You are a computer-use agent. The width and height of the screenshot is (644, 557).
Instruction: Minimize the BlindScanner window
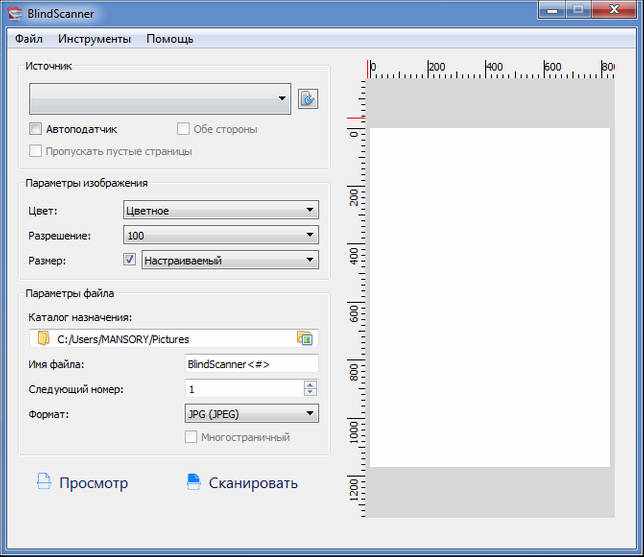[552, 9]
